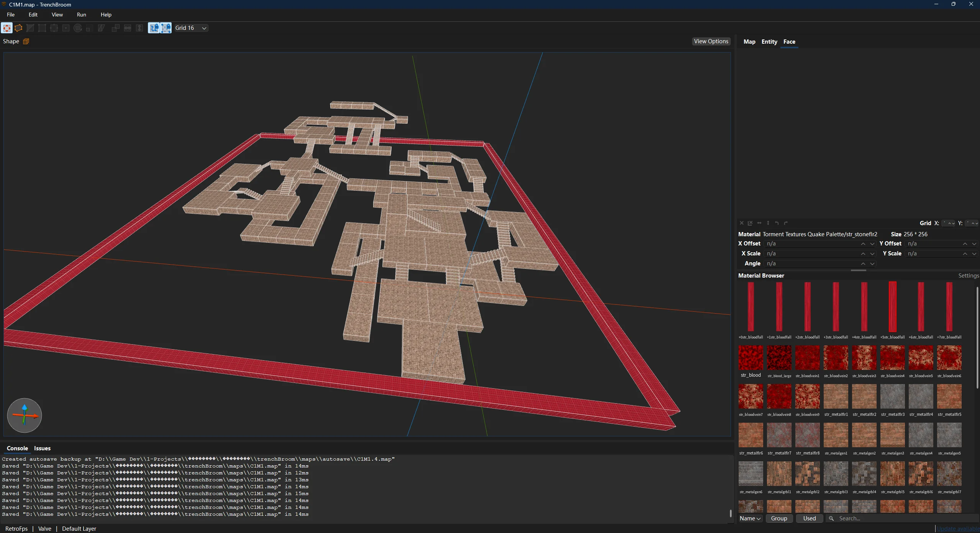Select the str_blood texture swatch

click(x=751, y=358)
